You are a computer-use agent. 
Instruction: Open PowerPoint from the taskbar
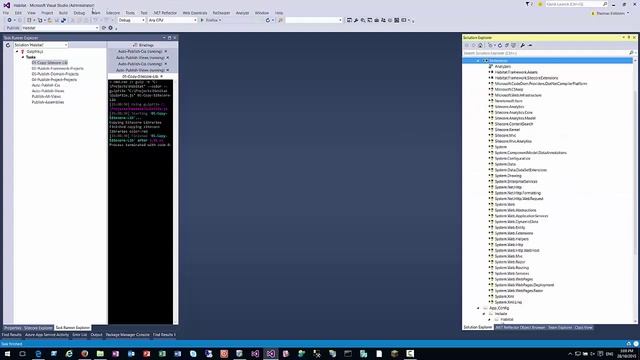click(147, 354)
